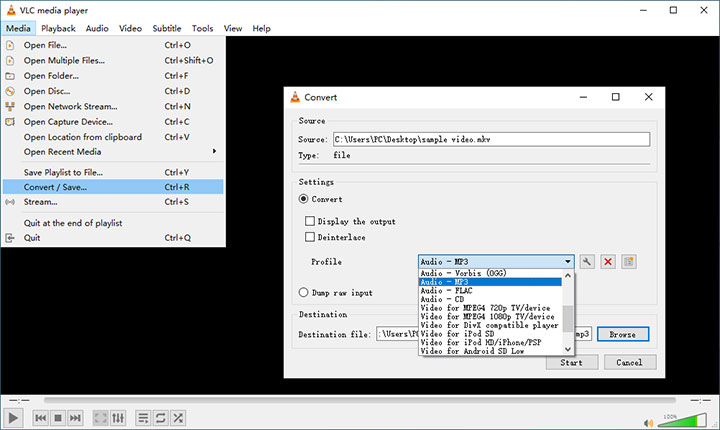Adjust the volume slider

682,420
